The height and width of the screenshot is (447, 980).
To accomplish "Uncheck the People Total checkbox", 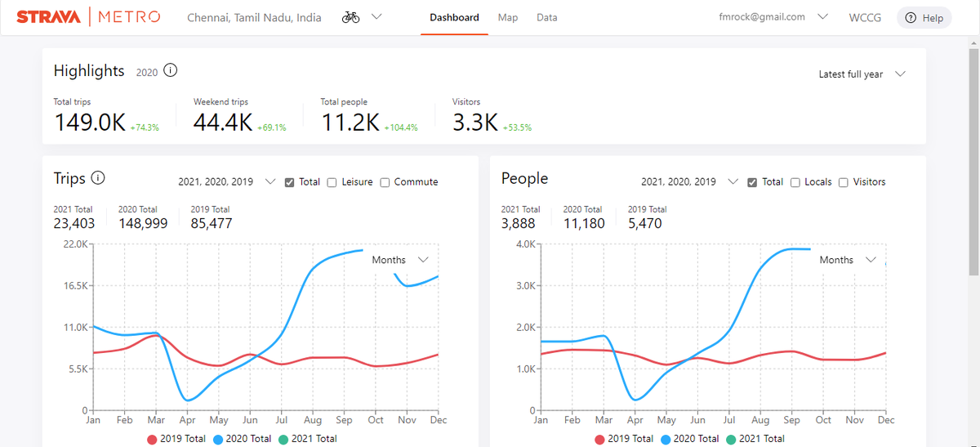I will point(752,182).
